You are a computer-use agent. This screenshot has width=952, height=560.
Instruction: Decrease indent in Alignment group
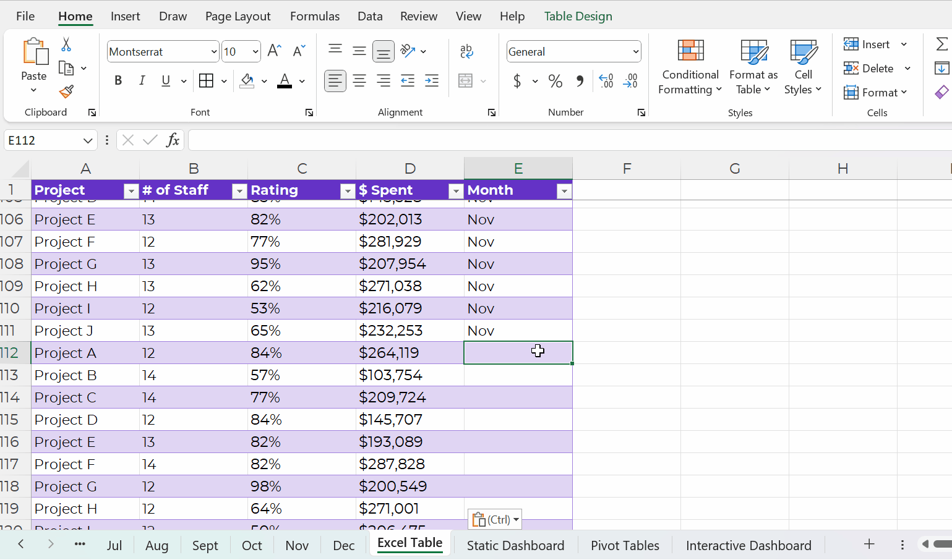tap(408, 81)
